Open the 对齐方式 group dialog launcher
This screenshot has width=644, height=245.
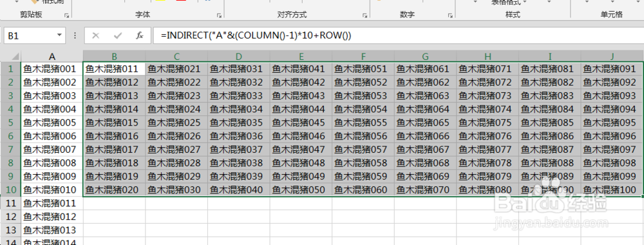point(365,15)
